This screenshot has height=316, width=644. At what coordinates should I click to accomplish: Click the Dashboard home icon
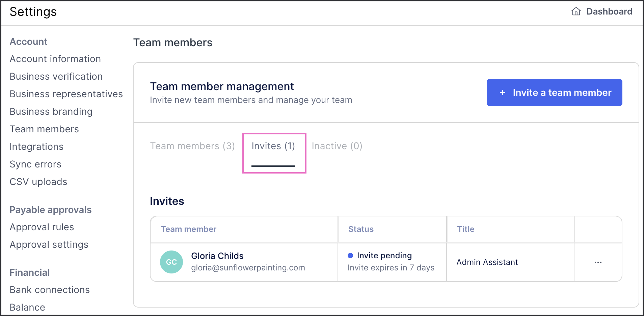tap(576, 11)
